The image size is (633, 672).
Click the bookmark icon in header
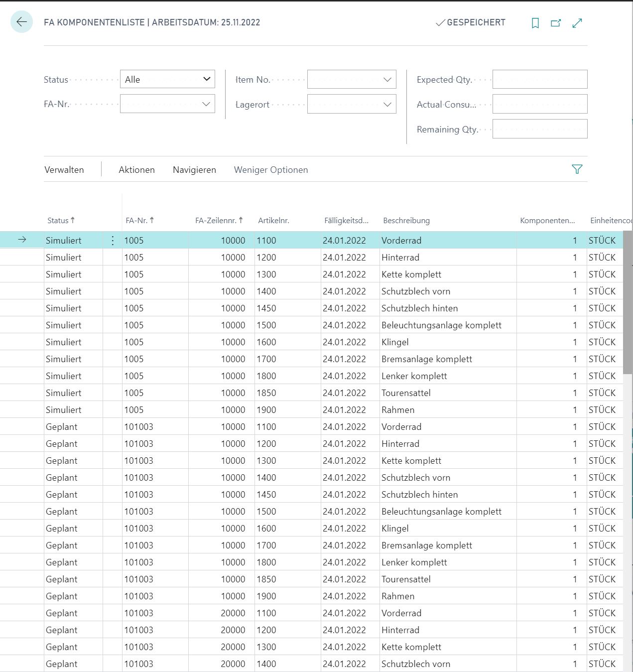(535, 23)
